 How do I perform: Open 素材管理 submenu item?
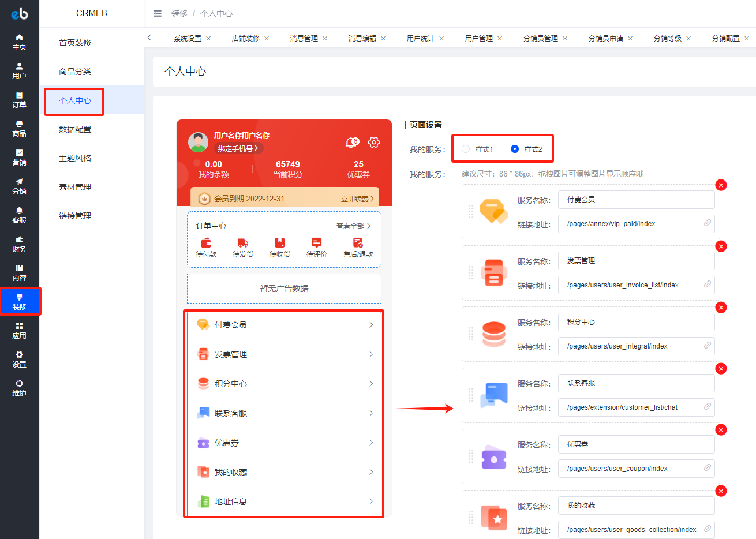pos(75,187)
